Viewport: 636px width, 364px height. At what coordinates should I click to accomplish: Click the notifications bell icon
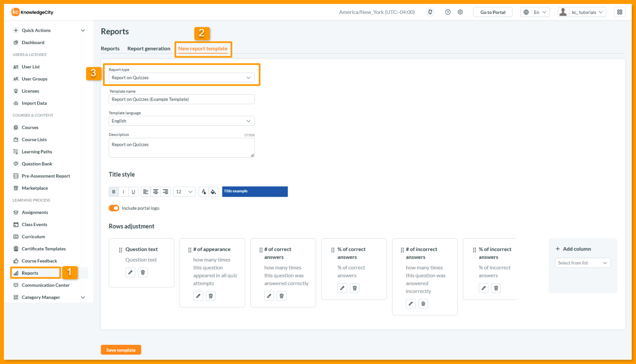click(x=430, y=12)
